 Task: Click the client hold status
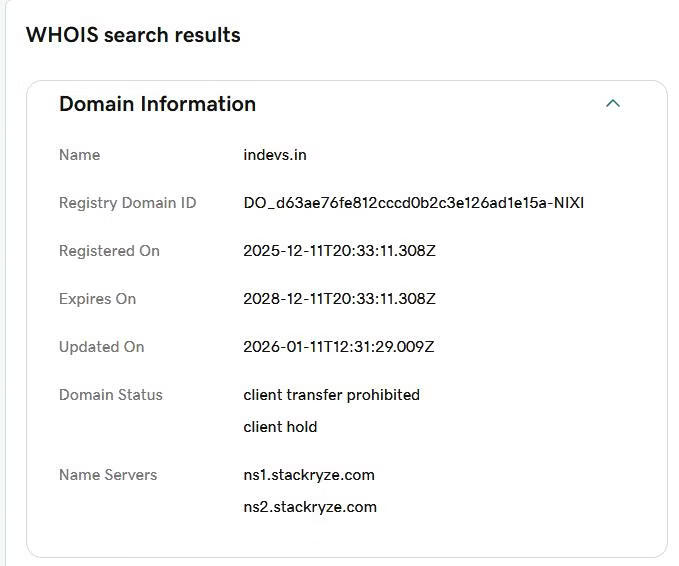(280, 427)
